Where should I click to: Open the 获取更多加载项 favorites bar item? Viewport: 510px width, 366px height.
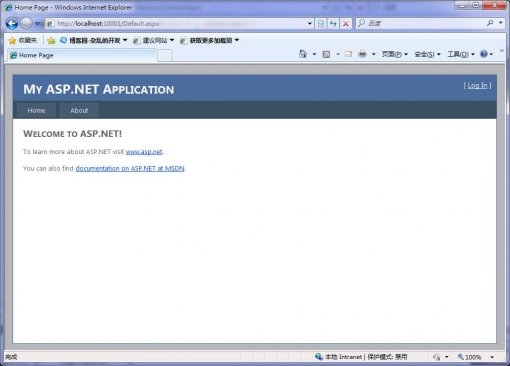(x=206, y=41)
